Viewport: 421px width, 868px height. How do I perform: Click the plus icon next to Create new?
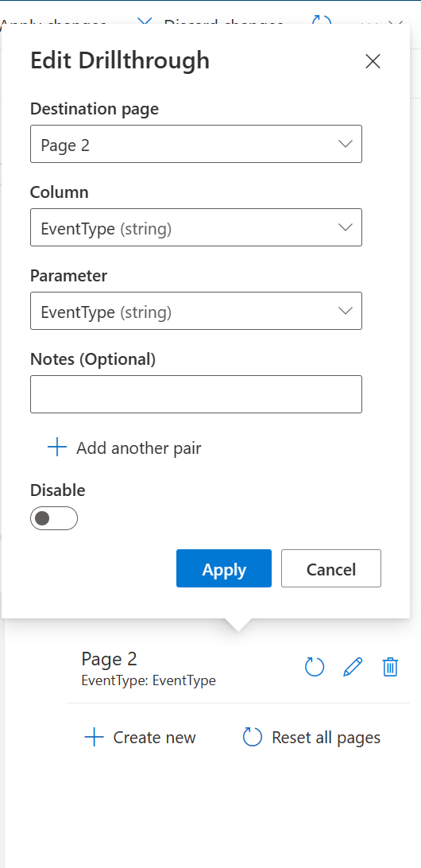(x=94, y=738)
